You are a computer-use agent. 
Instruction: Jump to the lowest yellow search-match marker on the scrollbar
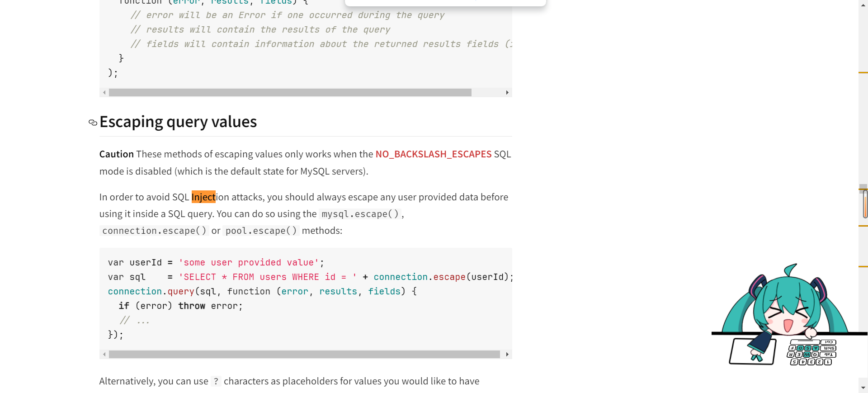click(x=863, y=267)
